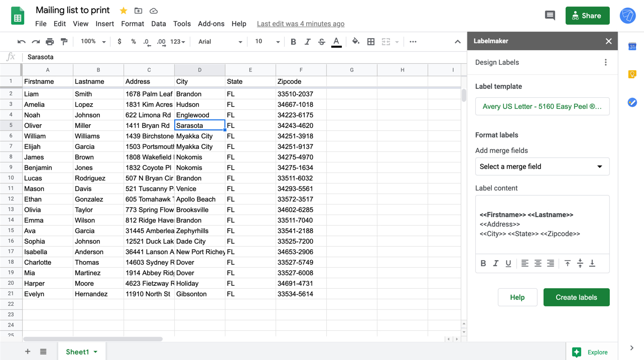Open the font size dropdown
This screenshot has height=360, width=644.
[266, 42]
